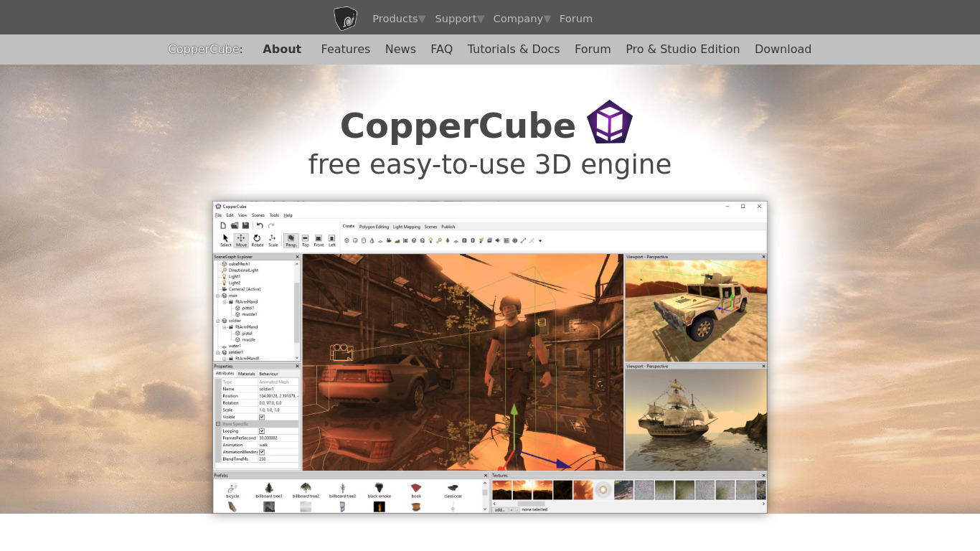
Task: Switch to the Publish tab
Action: (x=448, y=227)
